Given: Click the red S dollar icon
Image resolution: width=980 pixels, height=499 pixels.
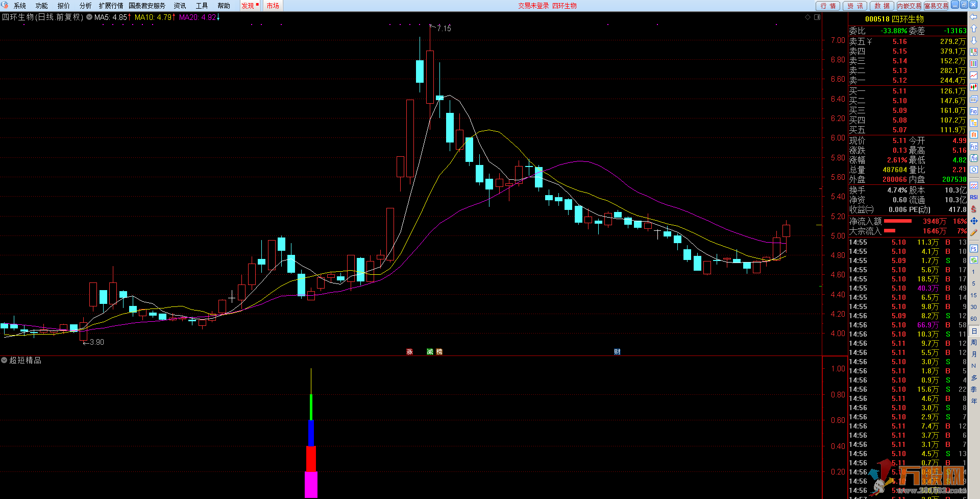Looking at the screenshot, I should 974,209.
